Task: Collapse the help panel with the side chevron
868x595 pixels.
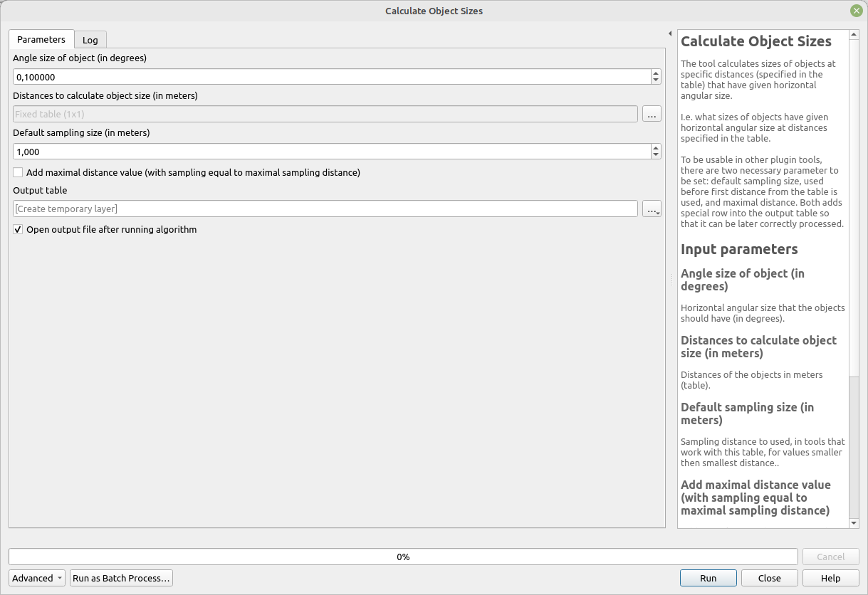Action: [x=669, y=33]
